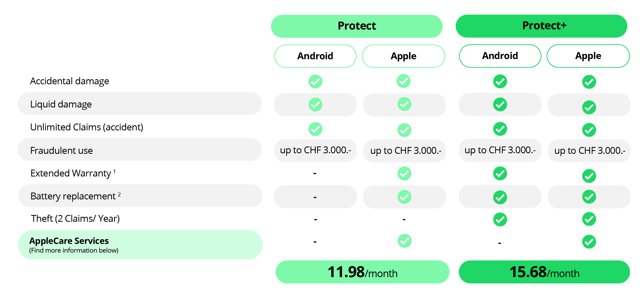
Task: Choose Android under the Protect+ plan
Action: click(x=500, y=56)
